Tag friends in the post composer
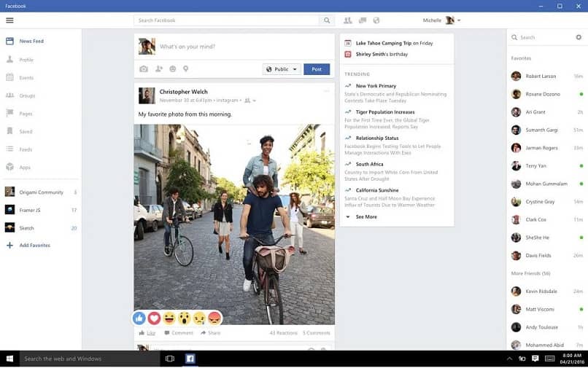The height and width of the screenshot is (368, 588). 159,69
